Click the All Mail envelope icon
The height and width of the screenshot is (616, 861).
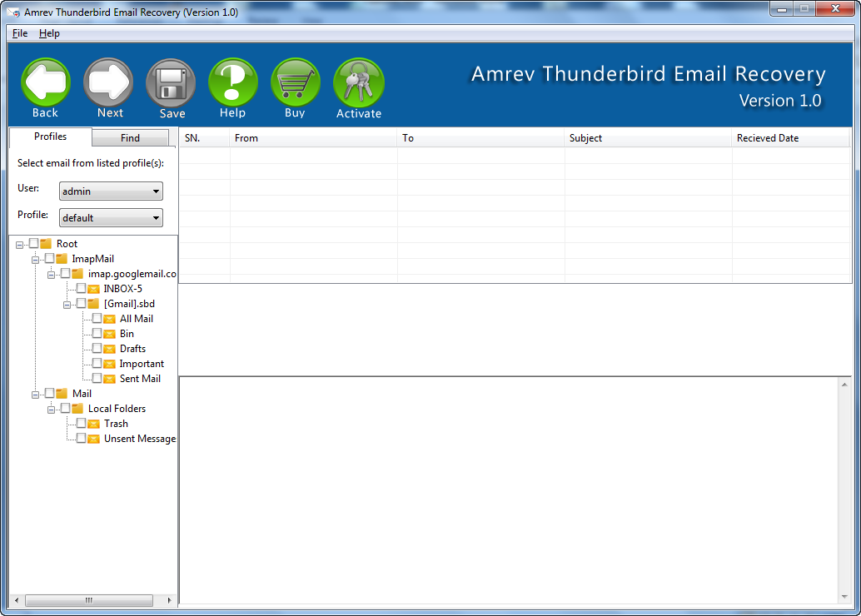point(110,319)
